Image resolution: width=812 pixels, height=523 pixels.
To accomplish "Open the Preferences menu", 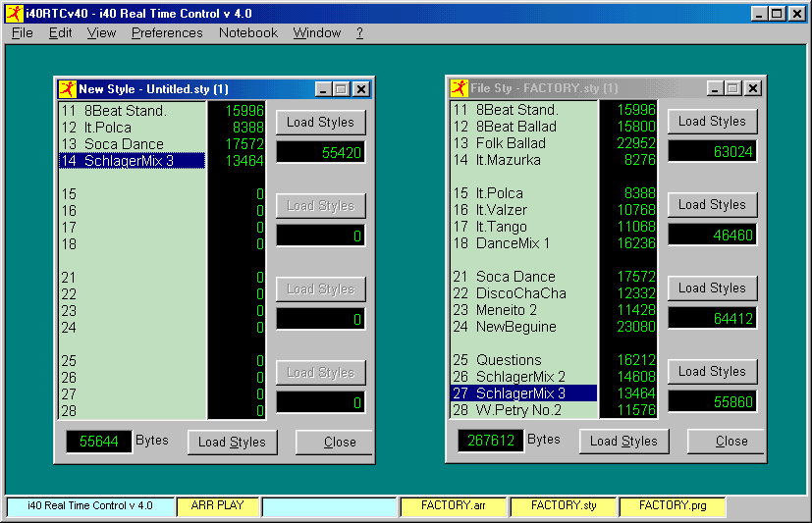I will coord(167,32).
